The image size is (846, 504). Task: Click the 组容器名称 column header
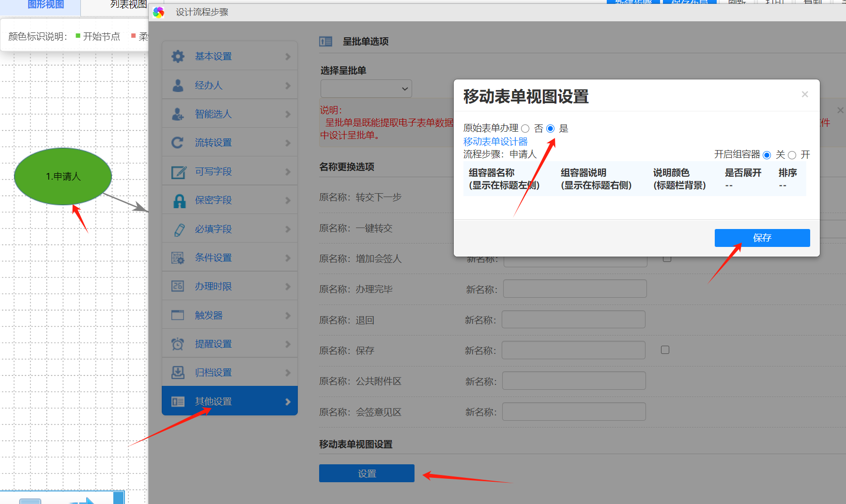click(492, 173)
